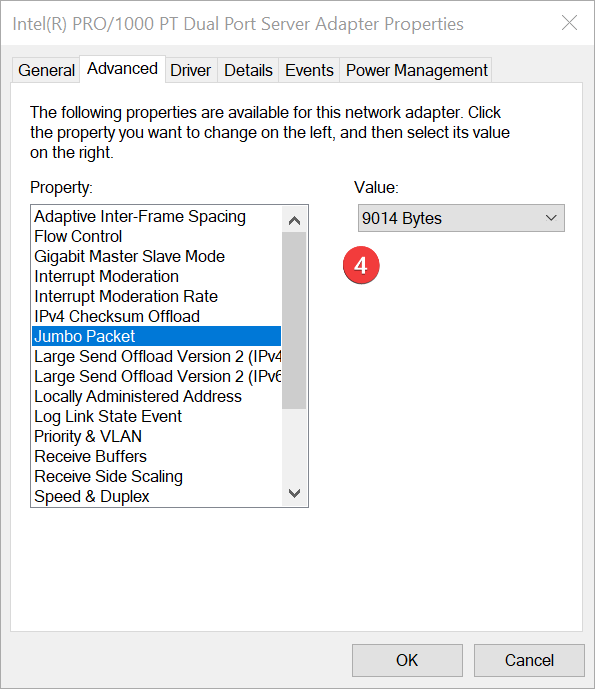
Task: Select Large Send Offload Version 2 (IPv6)
Action: click(x=156, y=376)
